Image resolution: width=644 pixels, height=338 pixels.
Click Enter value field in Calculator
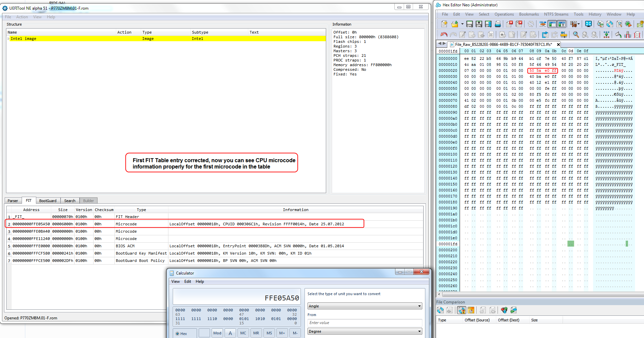click(365, 323)
